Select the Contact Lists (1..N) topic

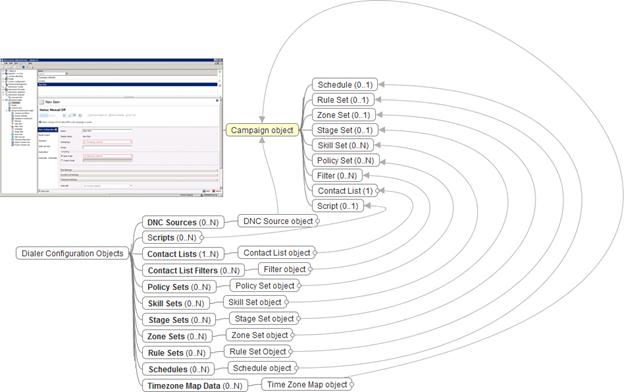(183, 254)
